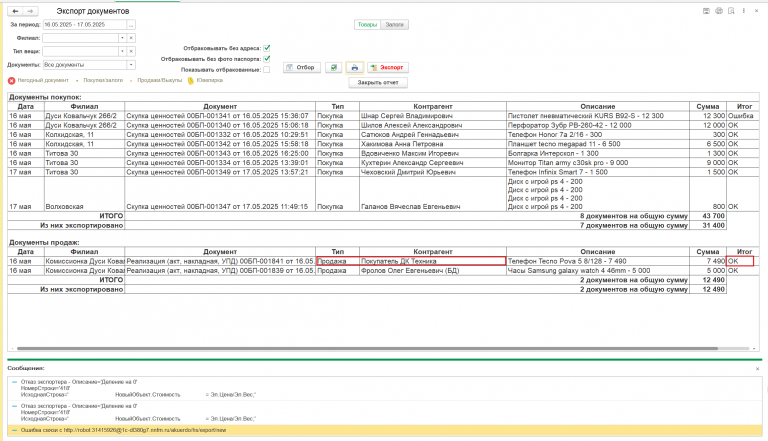Click the Закрыть отчет button
768x441 pixels.
[x=378, y=82]
